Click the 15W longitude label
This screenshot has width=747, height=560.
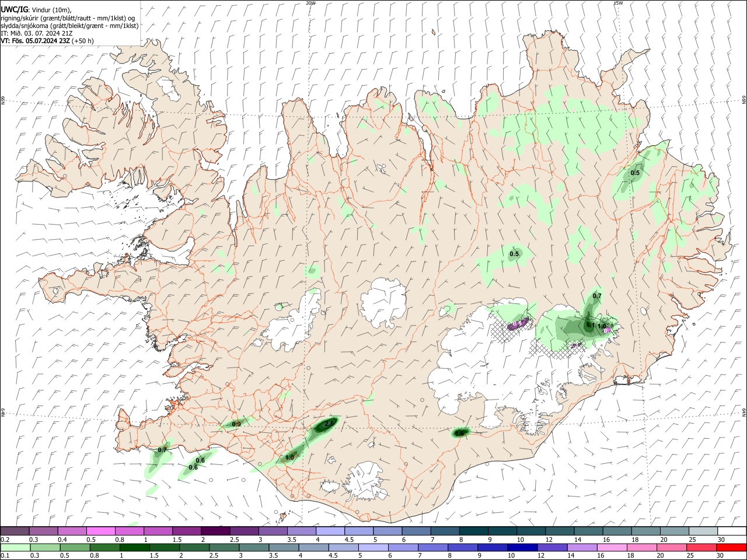618,3
